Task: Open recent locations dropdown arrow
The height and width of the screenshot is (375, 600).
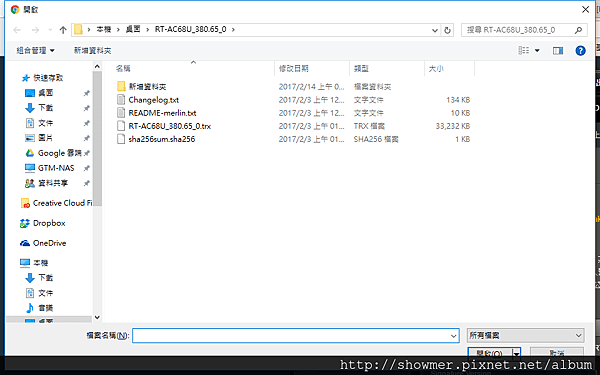Action: [x=50, y=30]
